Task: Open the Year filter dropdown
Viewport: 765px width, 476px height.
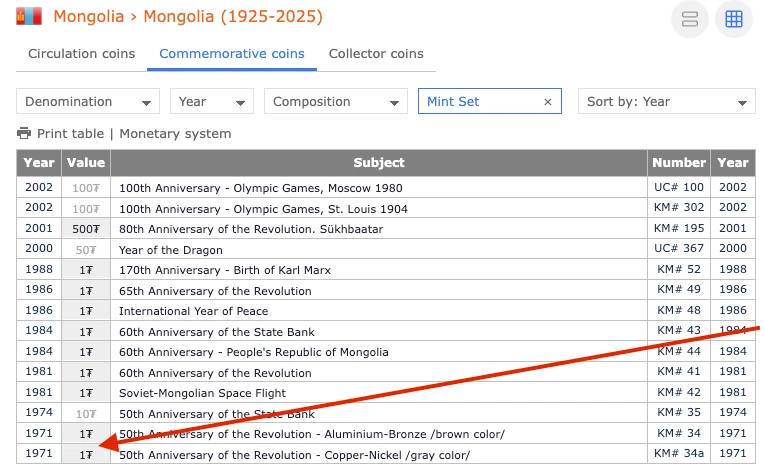Action: (x=211, y=102)
